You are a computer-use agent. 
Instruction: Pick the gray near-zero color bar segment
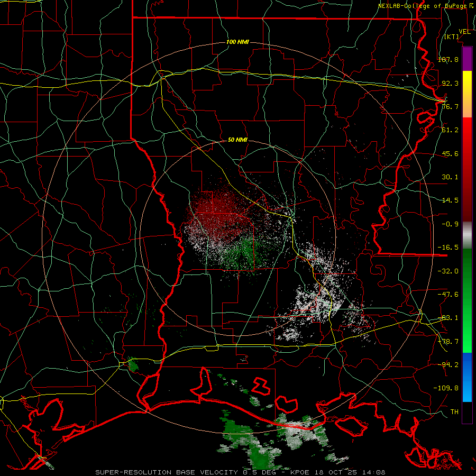click(467, 235)
